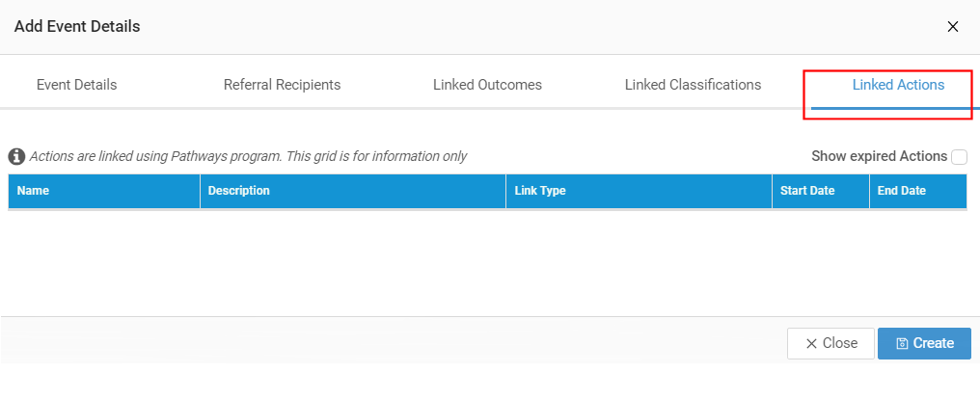Sort by End Date column
The height and width of the screenshot is (399, 980).
pos(918,191)
